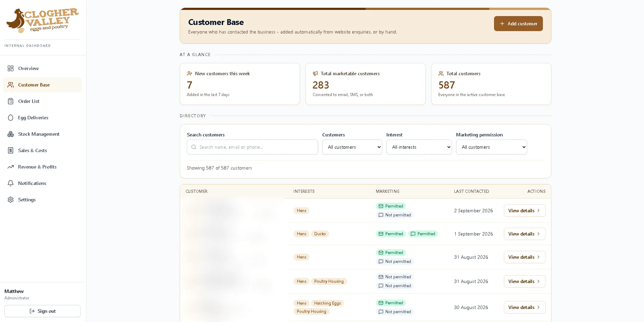
Task: Click the Matthew Administrator profile name
Action: click(14, 291)
